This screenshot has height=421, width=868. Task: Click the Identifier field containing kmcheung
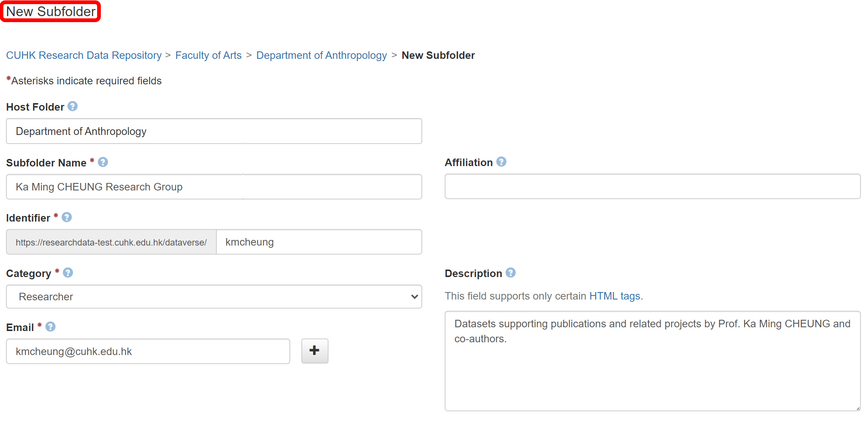pos(319,242)
